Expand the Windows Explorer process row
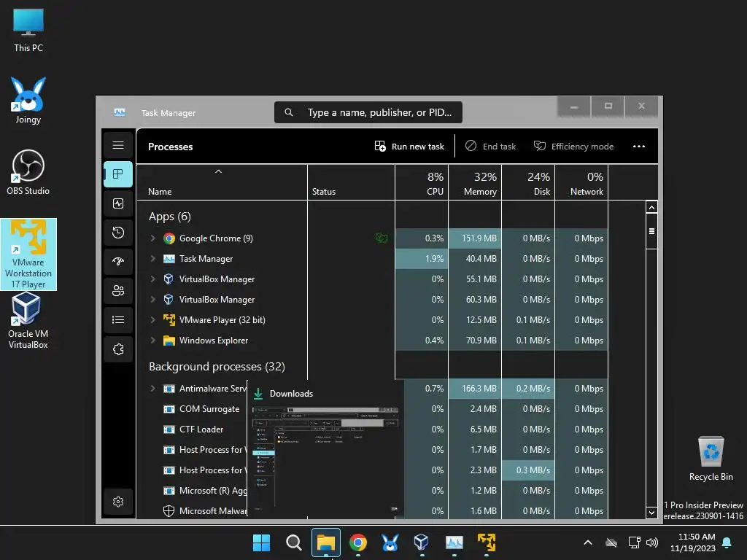This screenshot has height=560, width=747. click(x=153, y=341)
